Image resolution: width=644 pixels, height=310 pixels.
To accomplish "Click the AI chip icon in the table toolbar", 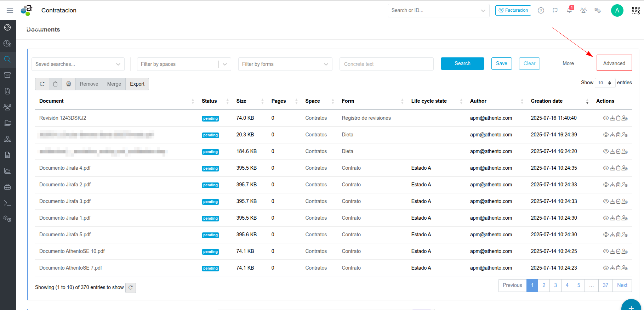I will point(69,84).
